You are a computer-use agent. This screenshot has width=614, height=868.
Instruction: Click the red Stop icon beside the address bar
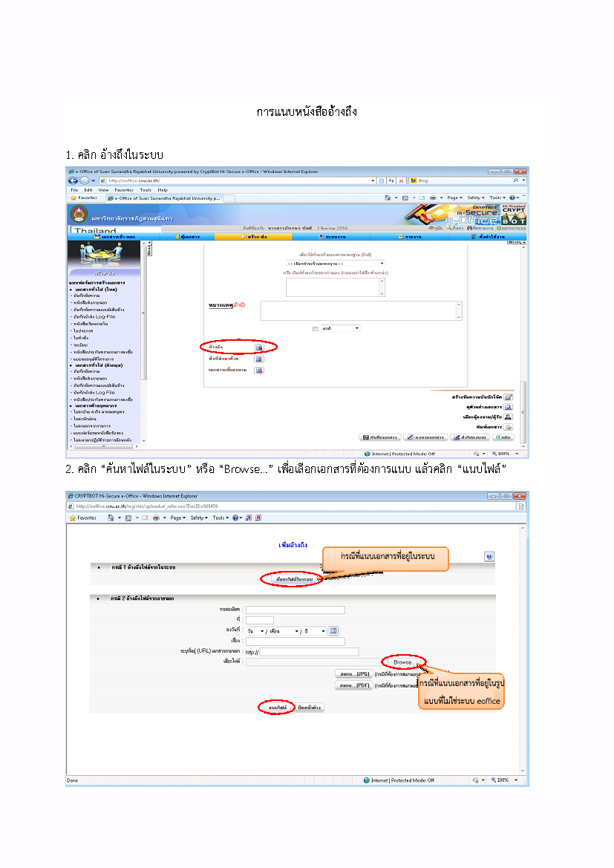click(x=402, y=180)
